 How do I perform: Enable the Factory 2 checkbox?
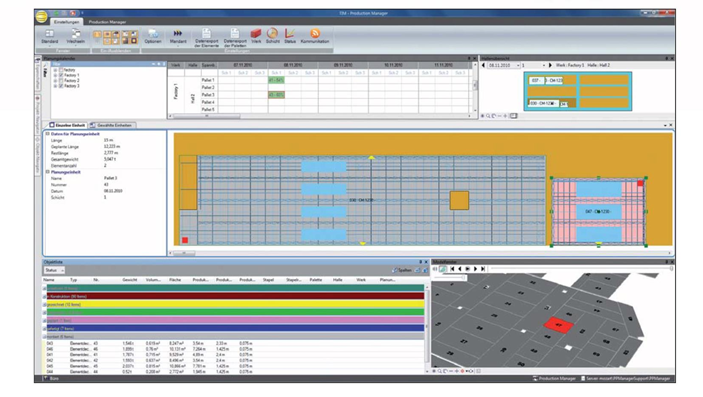(x=61, y=81)
